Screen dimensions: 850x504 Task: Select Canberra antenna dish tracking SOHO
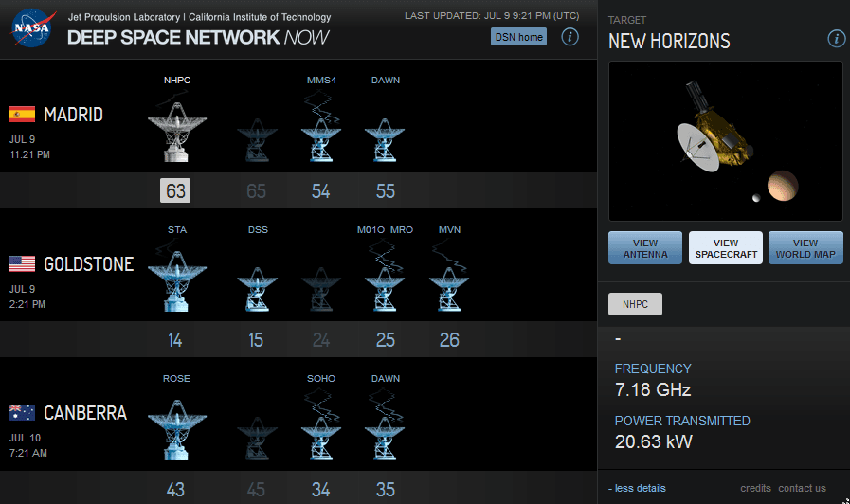tap(321, 438)
